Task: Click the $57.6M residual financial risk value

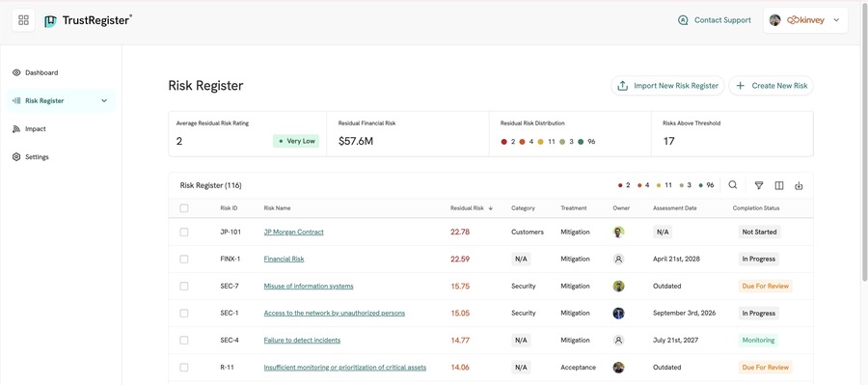Action: click(355, 141)
